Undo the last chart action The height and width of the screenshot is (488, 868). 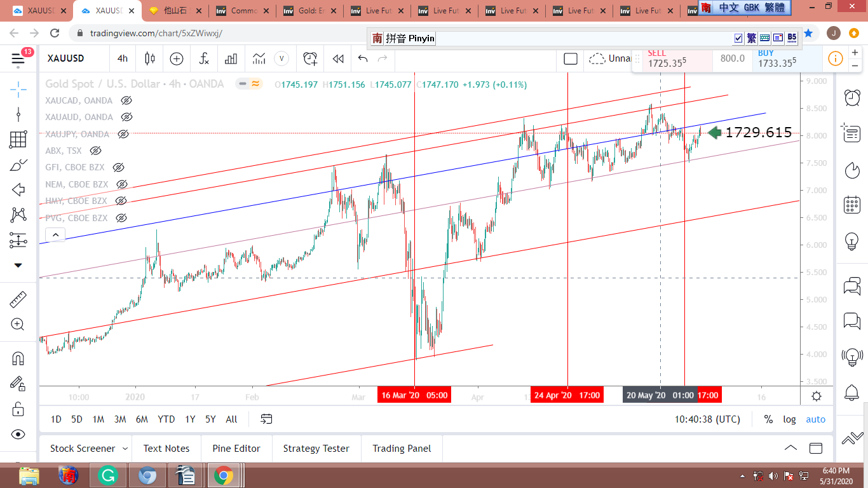point(363,59)
